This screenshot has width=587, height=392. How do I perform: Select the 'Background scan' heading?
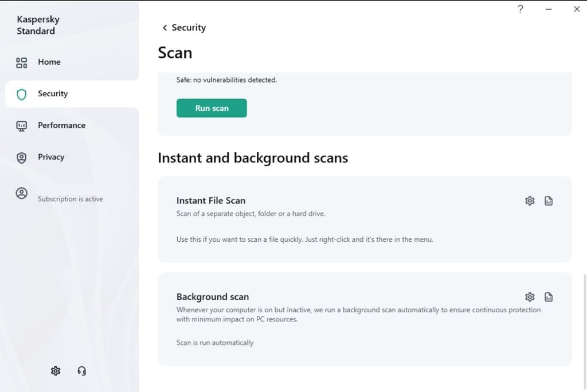click(x=213, y=297)
